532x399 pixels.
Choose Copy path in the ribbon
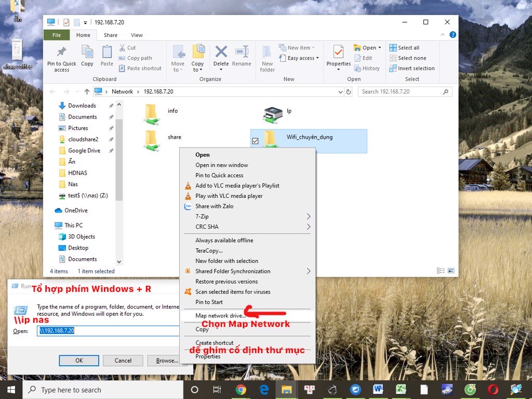point(136,58)
